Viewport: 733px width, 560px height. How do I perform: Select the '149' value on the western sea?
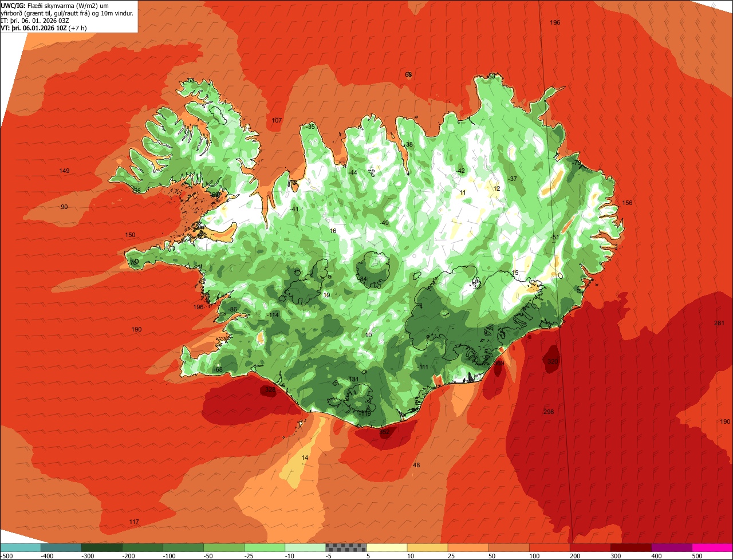[64, 171]
